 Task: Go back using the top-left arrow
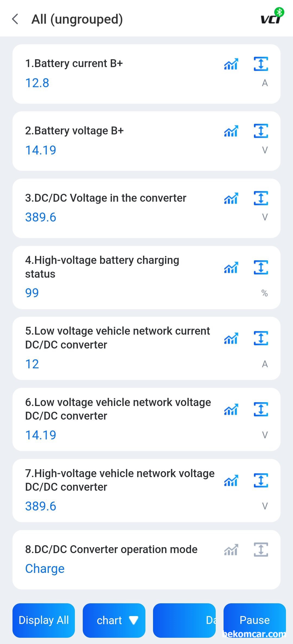pos(15,19)
